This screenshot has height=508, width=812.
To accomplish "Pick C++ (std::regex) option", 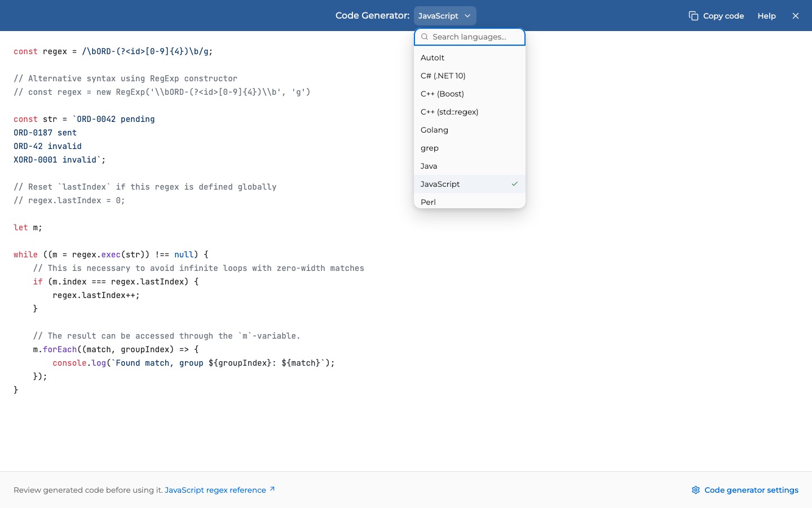I will point(470,112).
